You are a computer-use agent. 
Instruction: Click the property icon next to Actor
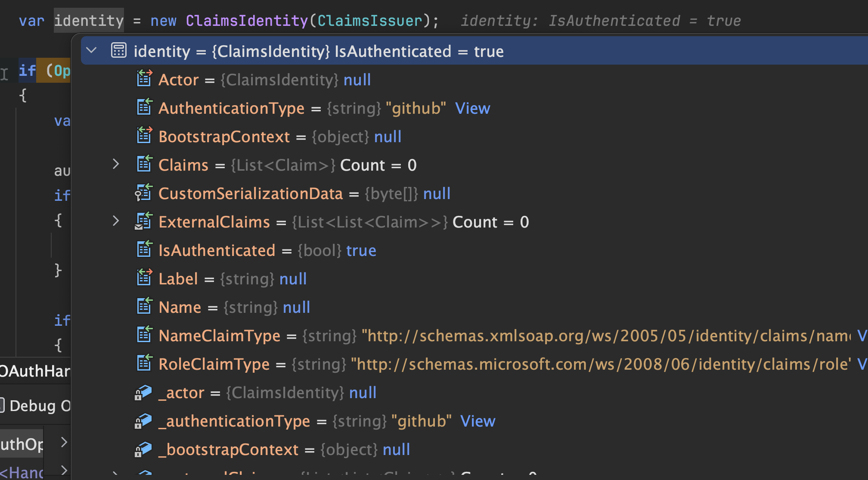point(144,79)
